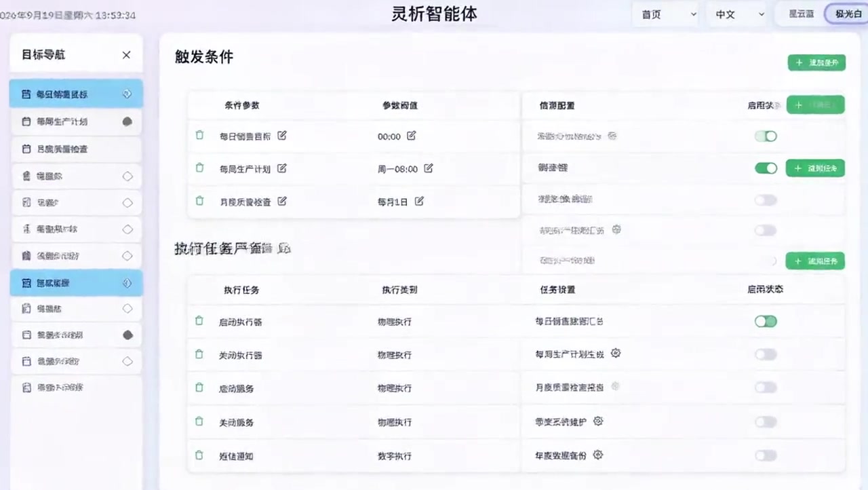The width and height of the screenshot is (868, 490).
Task: Select the 每月1日 threshold value
Action: (x=393, y=202)
